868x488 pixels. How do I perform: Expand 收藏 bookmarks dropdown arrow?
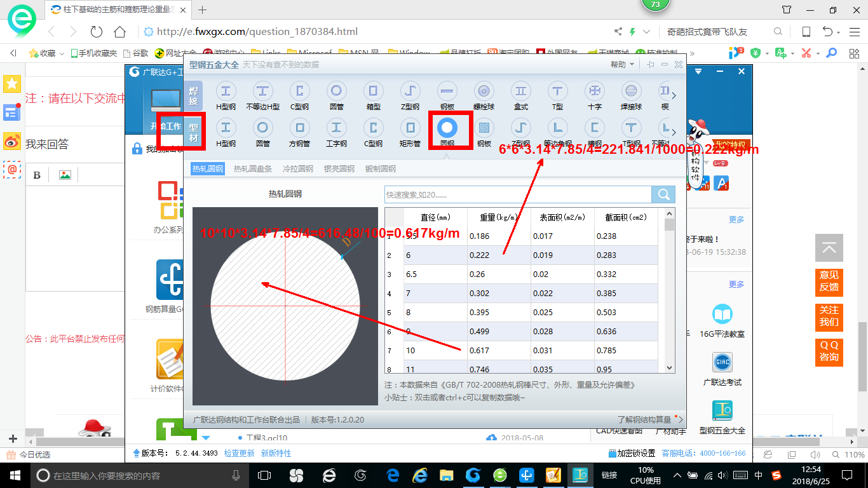tap(62, 53)
